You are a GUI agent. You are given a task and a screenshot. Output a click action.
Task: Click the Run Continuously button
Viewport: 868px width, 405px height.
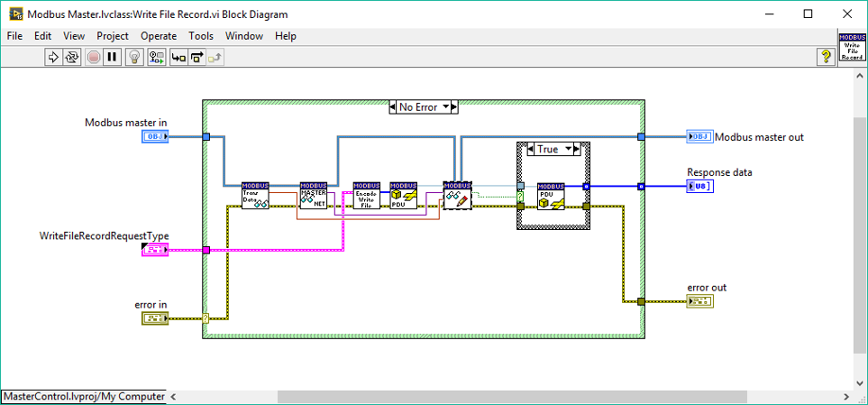pyautogui.click(x=71, y=57)
